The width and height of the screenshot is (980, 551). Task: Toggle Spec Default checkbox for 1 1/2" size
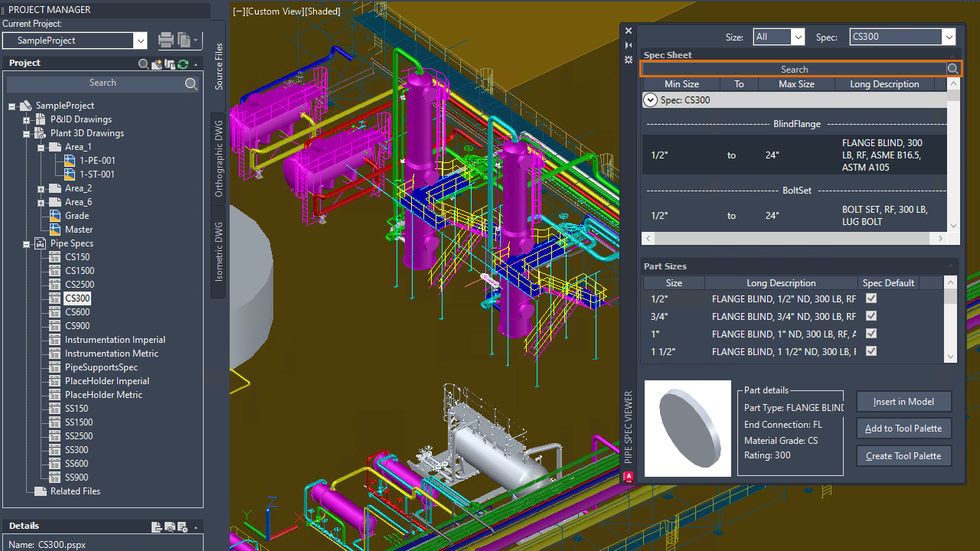coord(871,351)
